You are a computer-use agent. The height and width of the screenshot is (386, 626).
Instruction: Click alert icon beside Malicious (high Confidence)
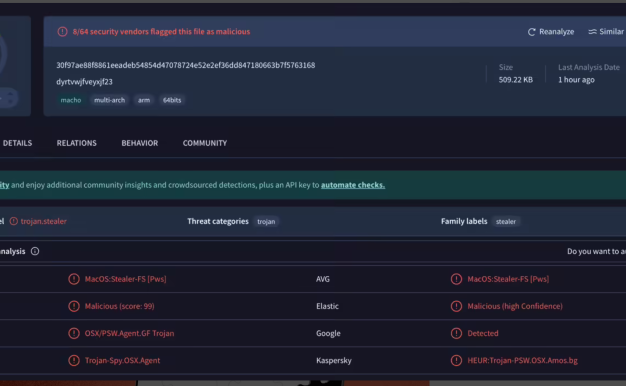click(x=456, y=306)
